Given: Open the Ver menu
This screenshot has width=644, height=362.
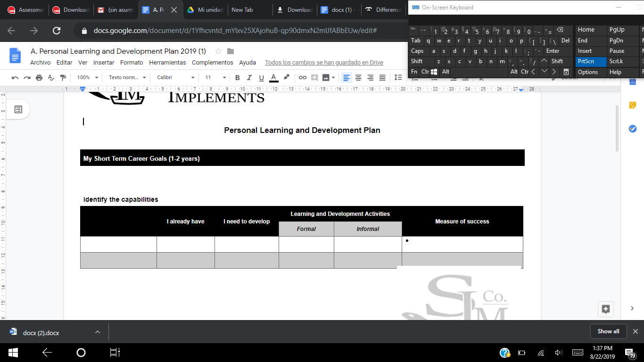Looking at the screenshot, I should coord(83,63).
